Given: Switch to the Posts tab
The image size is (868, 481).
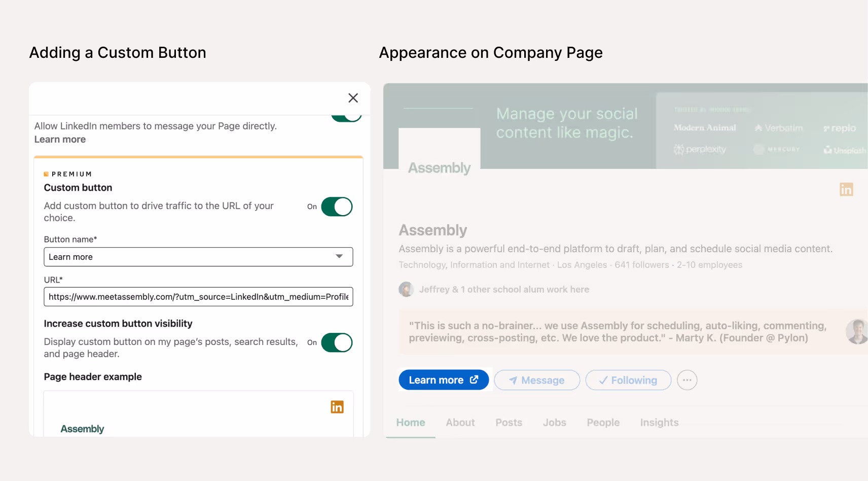Looking at the screenshot, I should pos(509,423).
